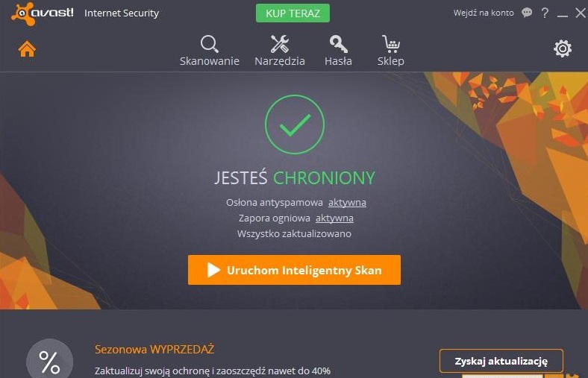Click the chat feedback bubble icon

click(527, 13)
